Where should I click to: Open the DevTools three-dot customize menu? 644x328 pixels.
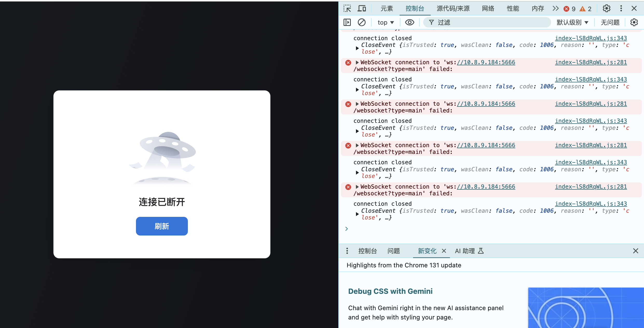[x=621, y=9]
